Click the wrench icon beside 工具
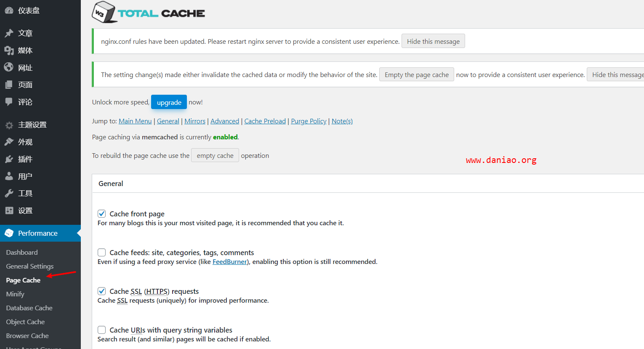Viewport: 644px width, 349px height. 9,193
